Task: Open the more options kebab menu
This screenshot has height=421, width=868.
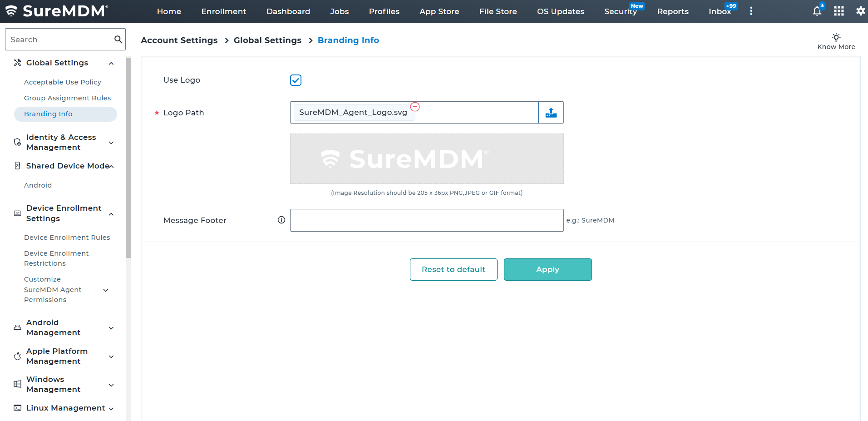Action: click(751, 11)
